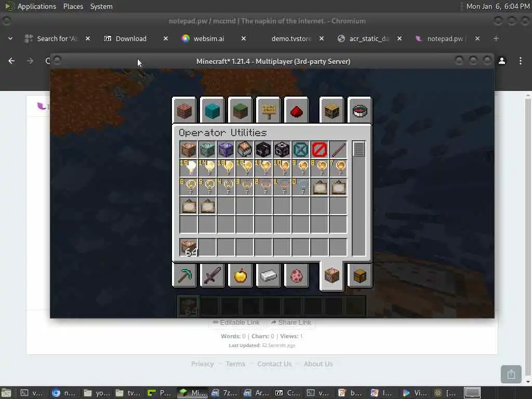
Task: Open the Chromium profile icon
Action: pyautogui.click(x=502, y=61)
